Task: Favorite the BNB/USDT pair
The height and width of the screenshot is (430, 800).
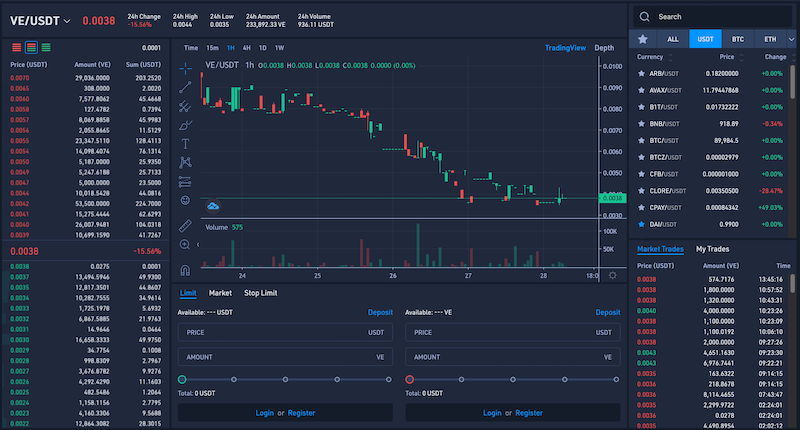Action: click(x=641, y=124)
